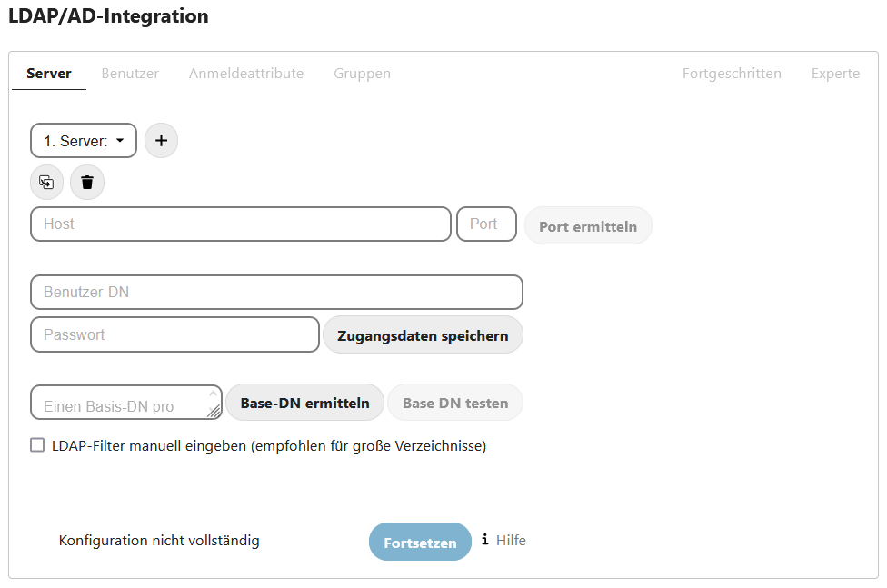Click Base-DN ermitteln

[304, 402]
